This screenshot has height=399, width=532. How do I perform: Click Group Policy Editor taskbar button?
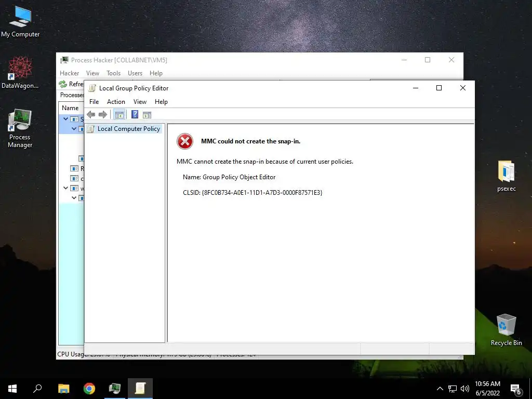point(140,389)
